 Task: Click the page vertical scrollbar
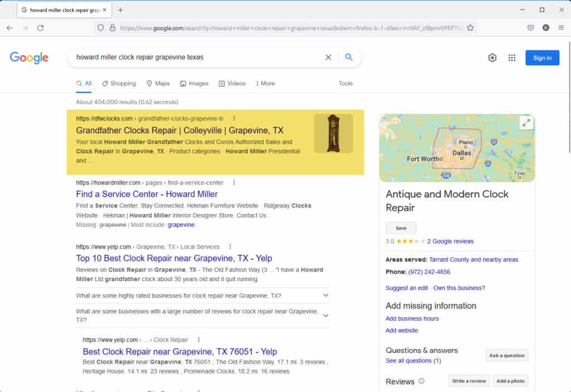[x=569, y=98]
